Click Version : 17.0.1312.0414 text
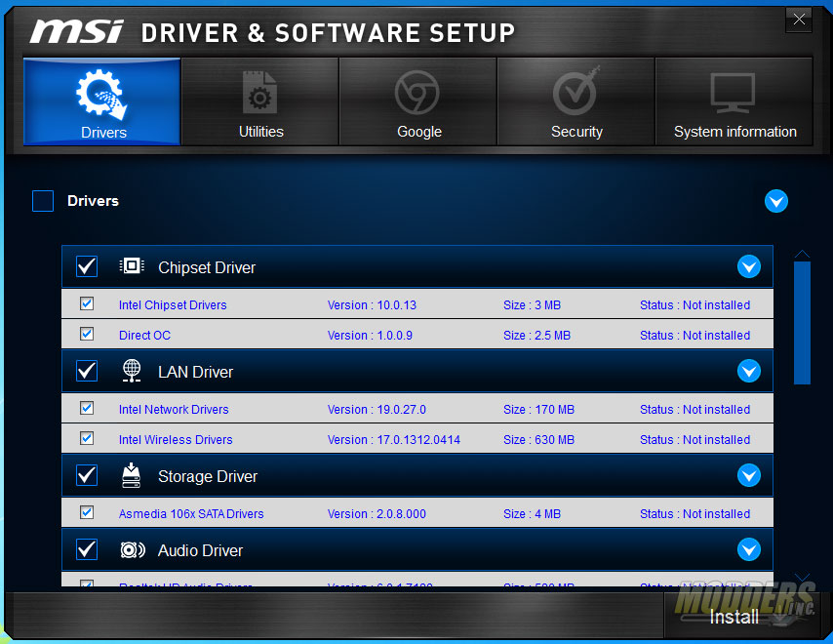 point(394,440)
